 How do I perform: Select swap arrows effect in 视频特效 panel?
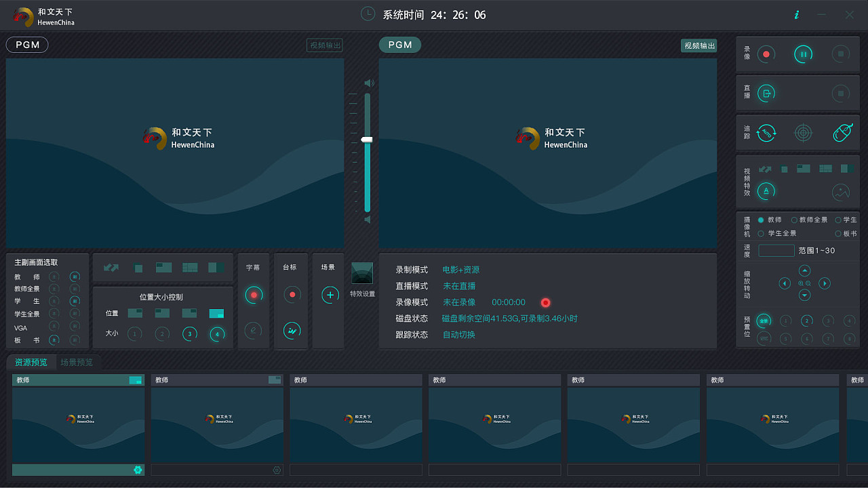click(x=765, y=169)
